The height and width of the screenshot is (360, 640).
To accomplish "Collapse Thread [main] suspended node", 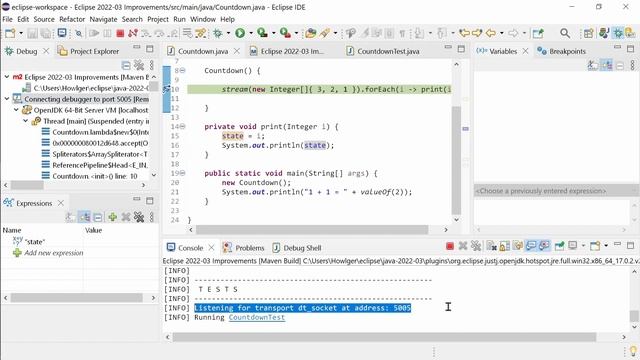I will click(25, 121).
